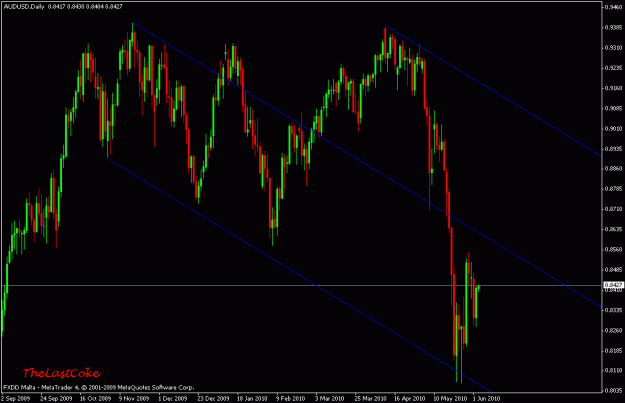This screenshot has width=625, height=403.
Task: Click the 25 Mar 2010 date label
Action: (x=371, y=398)
